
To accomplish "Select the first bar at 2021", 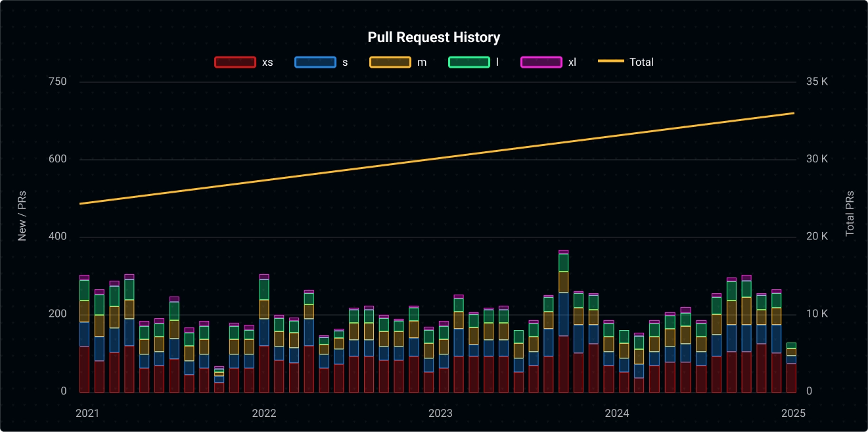I will (84, 335).
